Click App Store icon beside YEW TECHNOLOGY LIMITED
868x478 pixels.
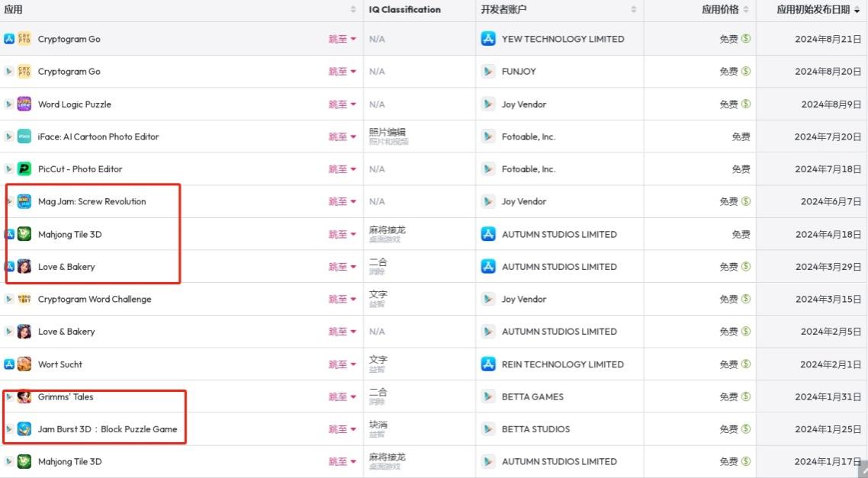pyautogui.click(x=488, y=39)
